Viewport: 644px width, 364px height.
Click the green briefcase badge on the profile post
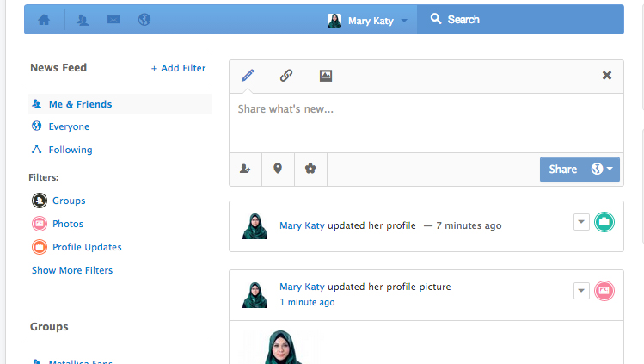604,222
